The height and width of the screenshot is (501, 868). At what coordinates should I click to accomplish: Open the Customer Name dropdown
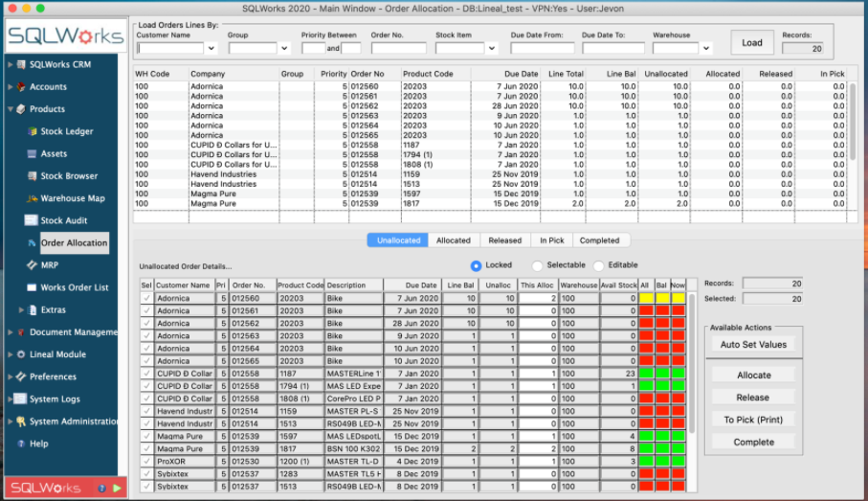(x=211, y=48)
